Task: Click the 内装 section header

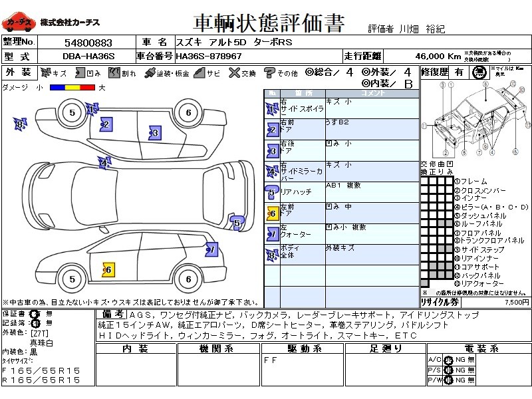Action: point(136,348)
